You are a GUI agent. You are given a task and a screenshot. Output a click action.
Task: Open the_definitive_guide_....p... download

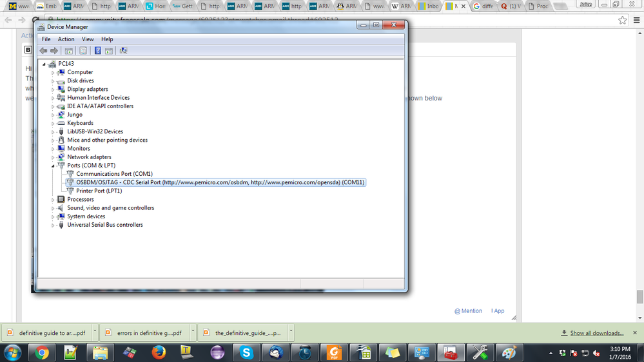[242, 333]
